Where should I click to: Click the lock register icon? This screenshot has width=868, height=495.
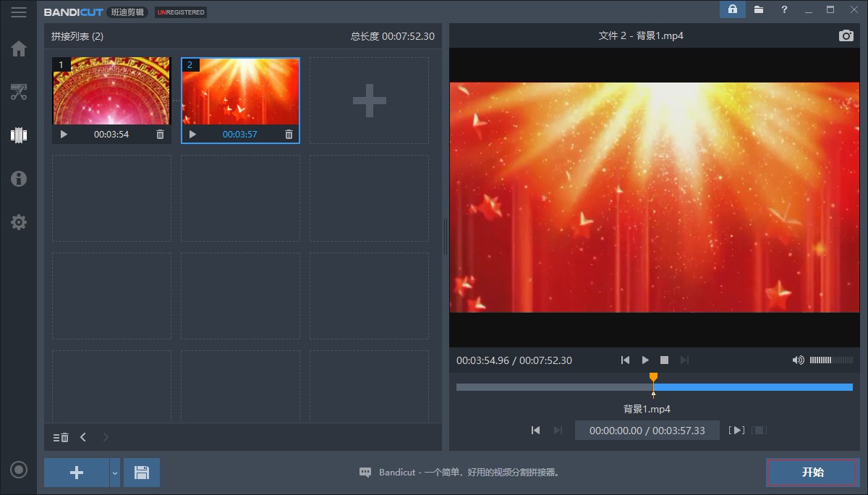coord(732,9)
